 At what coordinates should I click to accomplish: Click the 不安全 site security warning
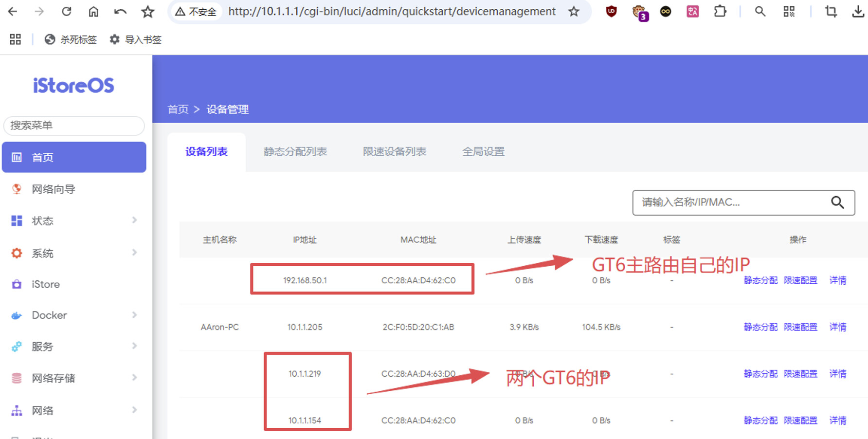(196, 11)
